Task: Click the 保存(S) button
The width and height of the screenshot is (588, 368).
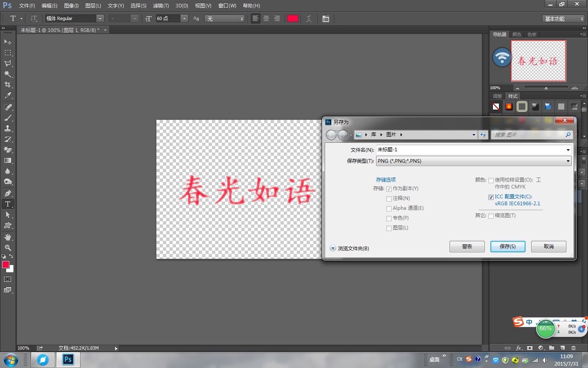Action: [508, 246]
